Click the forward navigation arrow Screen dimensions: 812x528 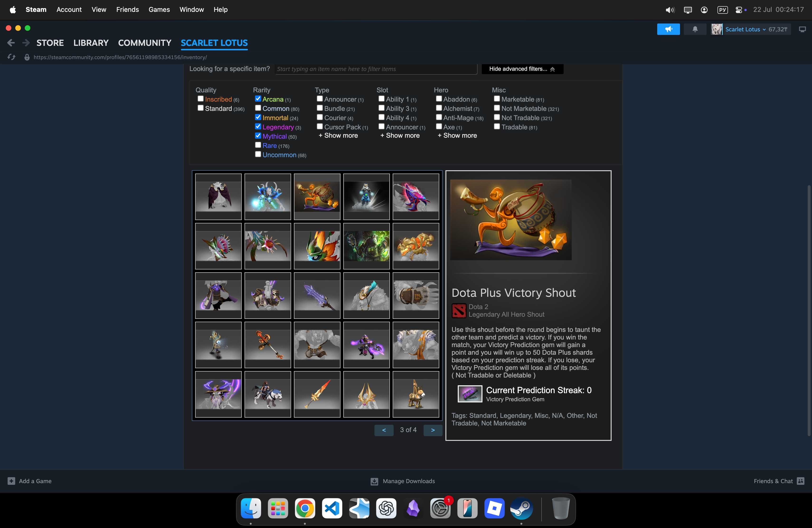[26, 43]
